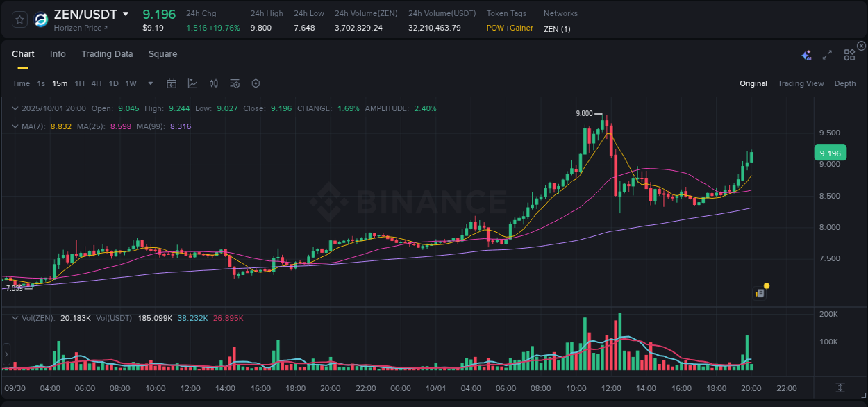868x407 pixels.
Task: Collapse the moving averages row chevron
Action: [x=14, y=126]
